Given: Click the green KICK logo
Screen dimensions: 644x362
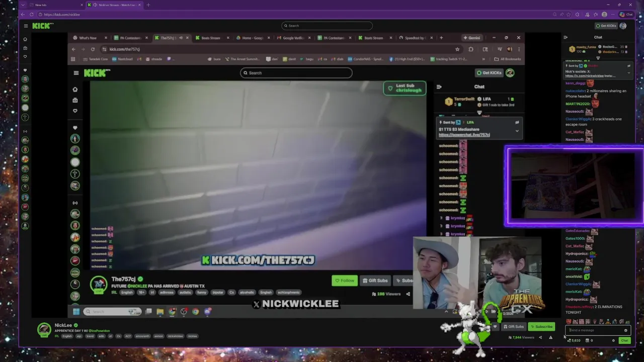Looking at the screenshot, I should tap(42, 26).
